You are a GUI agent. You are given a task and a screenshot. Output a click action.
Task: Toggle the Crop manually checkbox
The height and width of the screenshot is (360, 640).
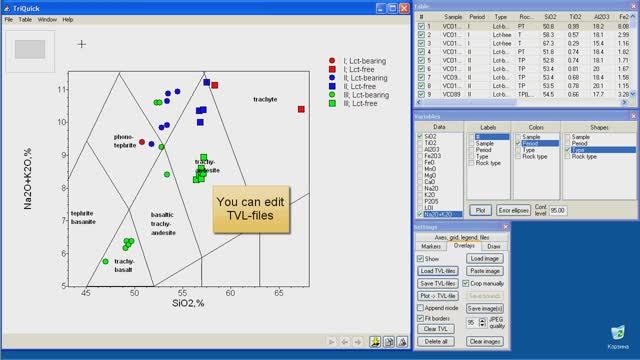(x=466, y=283)
